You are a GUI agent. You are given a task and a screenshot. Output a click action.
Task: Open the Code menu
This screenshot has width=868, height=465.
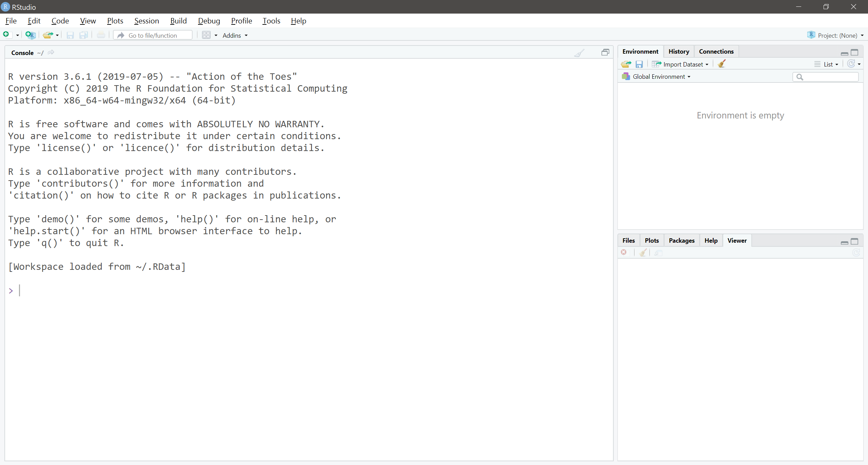pos(60,21)
